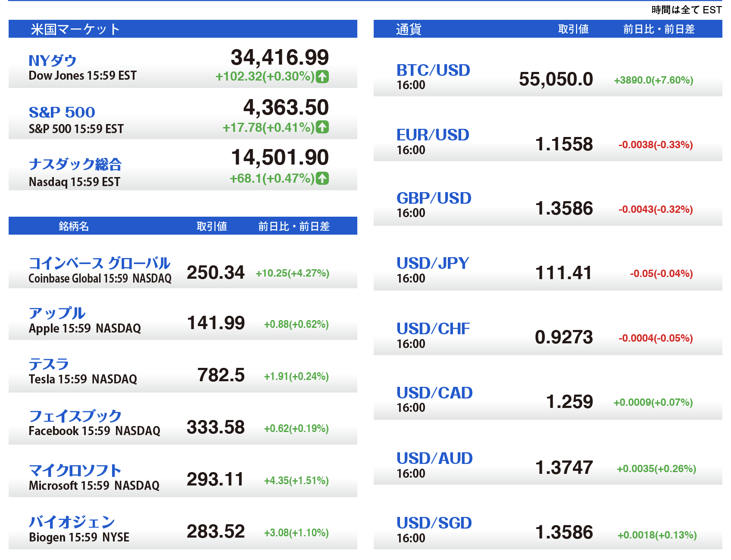View the フェイスブック stock details
The width and height of the screenshot is (731, 560).
click(75, 416)
